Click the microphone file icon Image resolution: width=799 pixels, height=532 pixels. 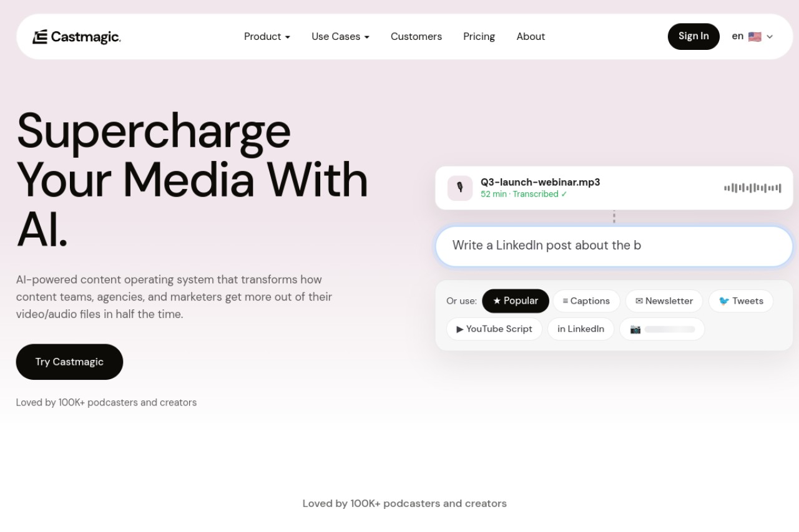tap(460, 188)
